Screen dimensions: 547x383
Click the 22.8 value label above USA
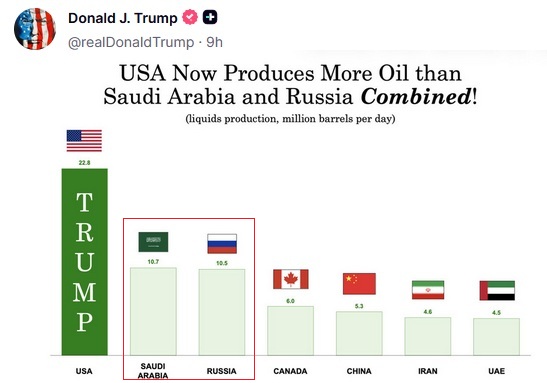[x=84, y=163]
